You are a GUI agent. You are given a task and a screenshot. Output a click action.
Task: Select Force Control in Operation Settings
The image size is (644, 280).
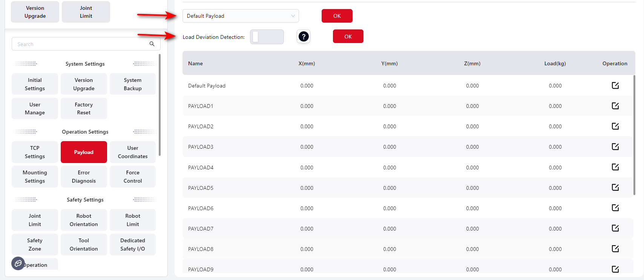click(x=133, y=177)
